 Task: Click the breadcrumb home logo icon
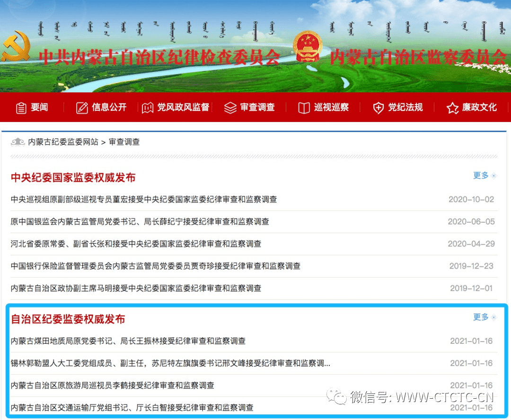click(x=18, y=142)
